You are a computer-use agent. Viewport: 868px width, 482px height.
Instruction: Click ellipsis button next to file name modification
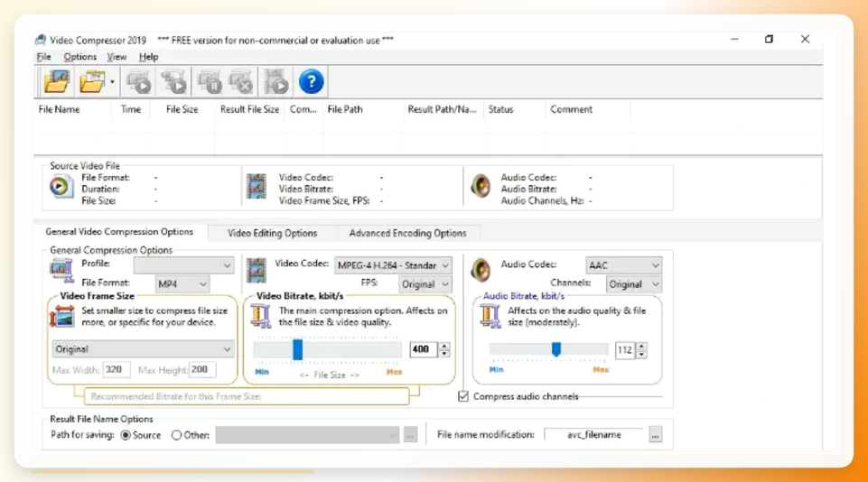coord(656,435)
